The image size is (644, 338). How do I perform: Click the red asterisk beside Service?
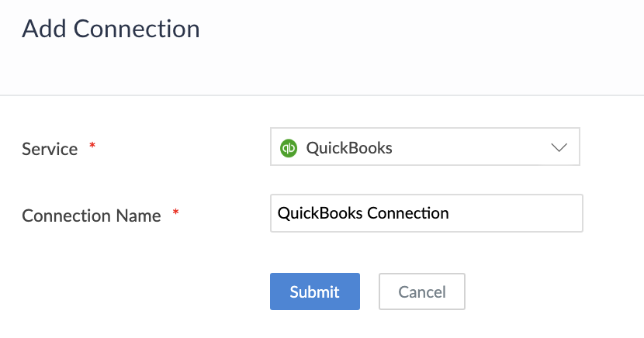[x=93, y=147]
